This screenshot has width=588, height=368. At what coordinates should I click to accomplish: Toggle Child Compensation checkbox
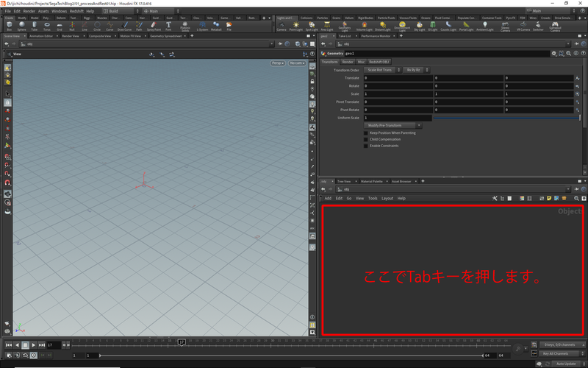(365, 139)
